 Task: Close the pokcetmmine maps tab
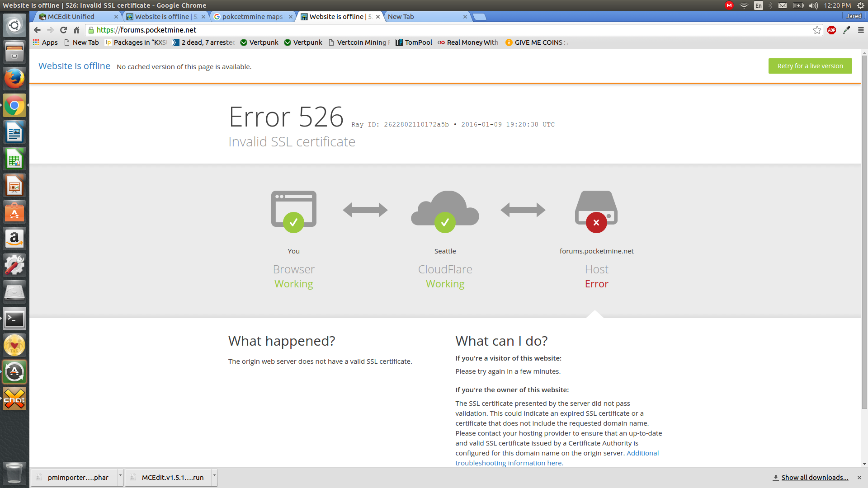291,17
